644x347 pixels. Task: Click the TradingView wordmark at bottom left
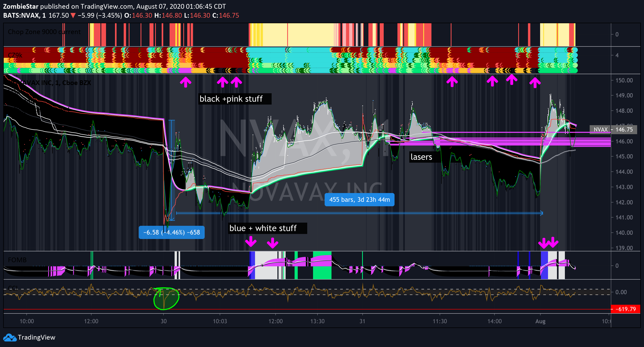point(36,337)
